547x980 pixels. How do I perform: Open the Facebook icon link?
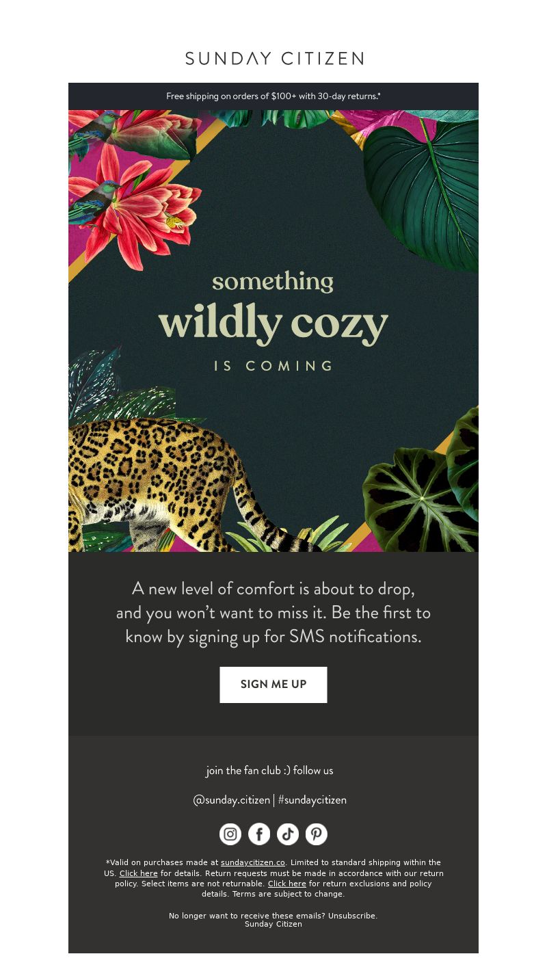pos(259,834)
